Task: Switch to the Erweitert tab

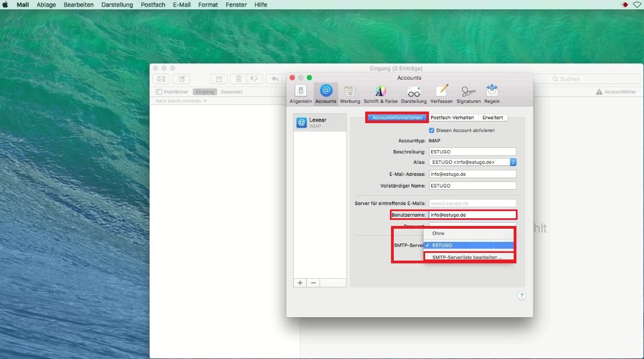Action: [x=493, y=118]
